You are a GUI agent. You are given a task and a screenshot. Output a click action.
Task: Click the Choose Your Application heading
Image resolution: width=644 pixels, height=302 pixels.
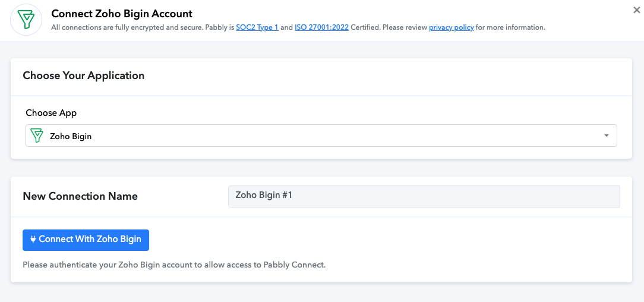(84, 75)
